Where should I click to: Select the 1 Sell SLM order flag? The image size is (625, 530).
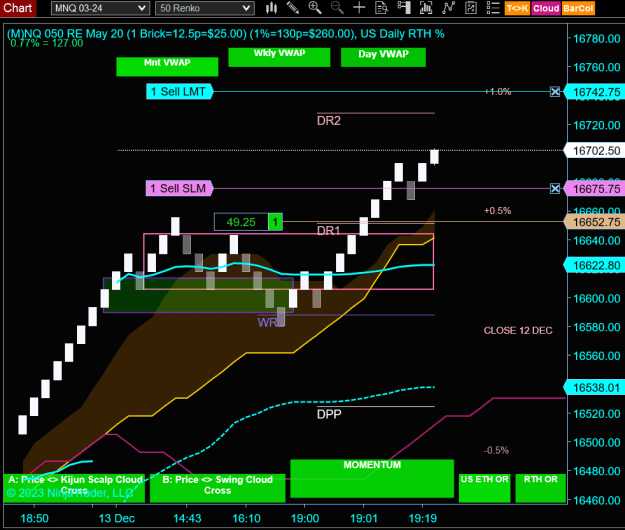click(180, 188)
